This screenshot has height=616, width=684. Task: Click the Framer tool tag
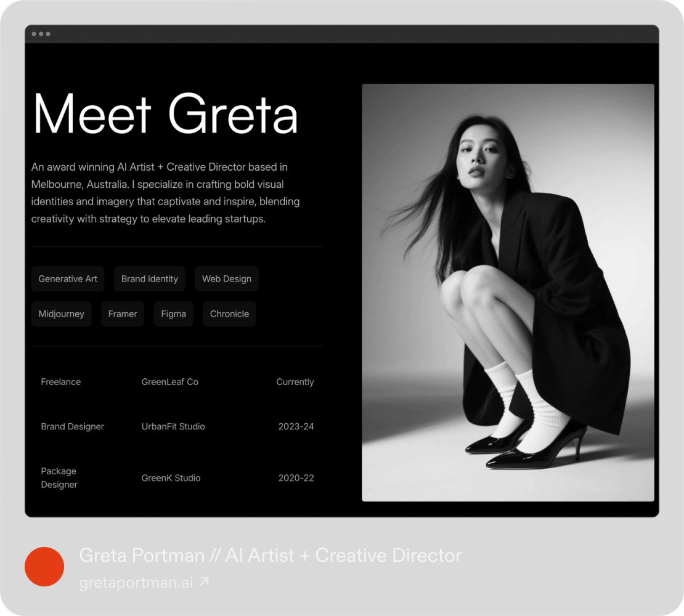click(123, 314)
